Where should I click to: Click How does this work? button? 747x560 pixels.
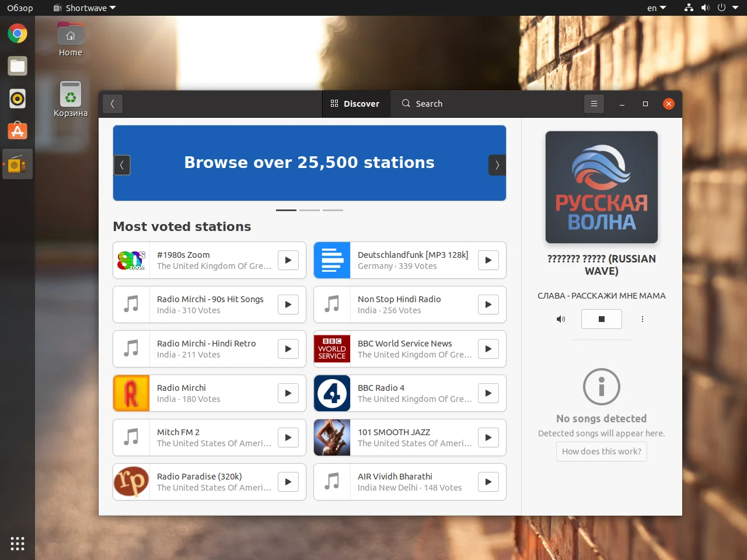point(602,452)
